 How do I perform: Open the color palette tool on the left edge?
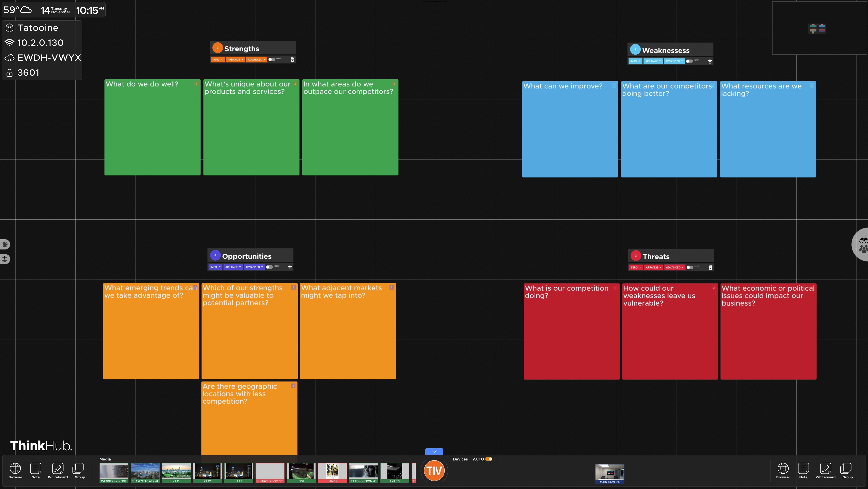[x=5, y=244]
